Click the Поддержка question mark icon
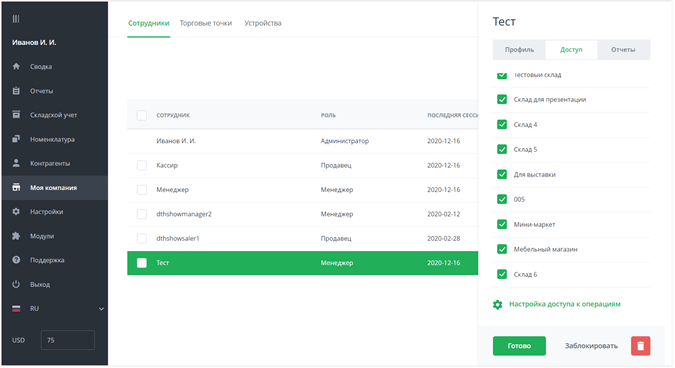 (x=16, y=260)
